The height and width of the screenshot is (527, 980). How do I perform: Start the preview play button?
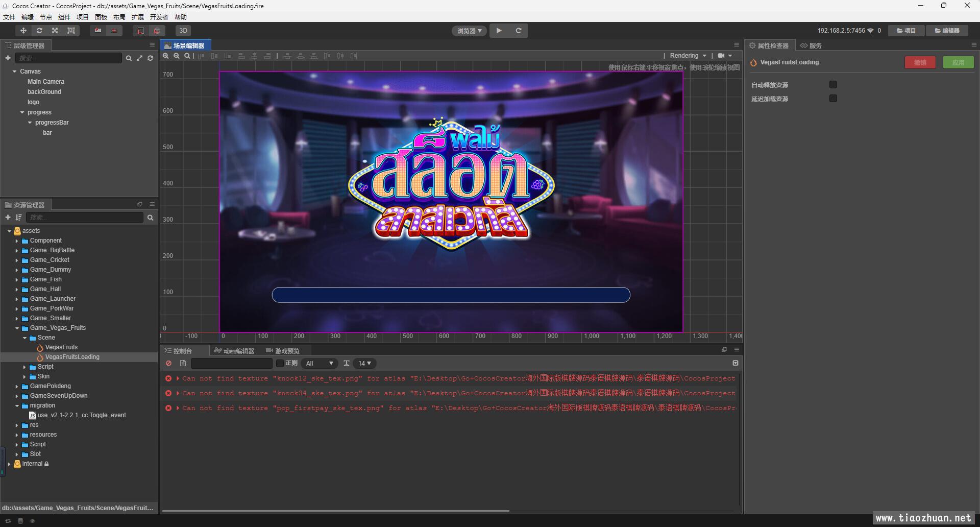pyautogui.click(x=499, y=31)
